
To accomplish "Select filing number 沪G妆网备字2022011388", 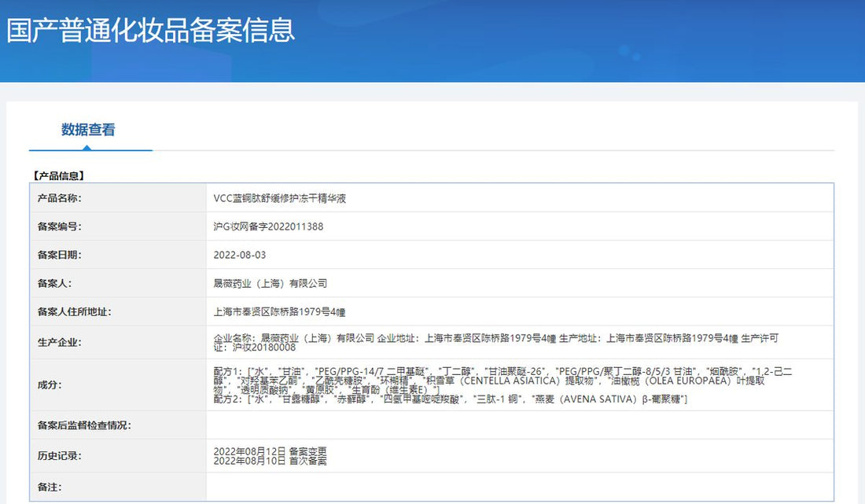I will (x=269, y=226).
